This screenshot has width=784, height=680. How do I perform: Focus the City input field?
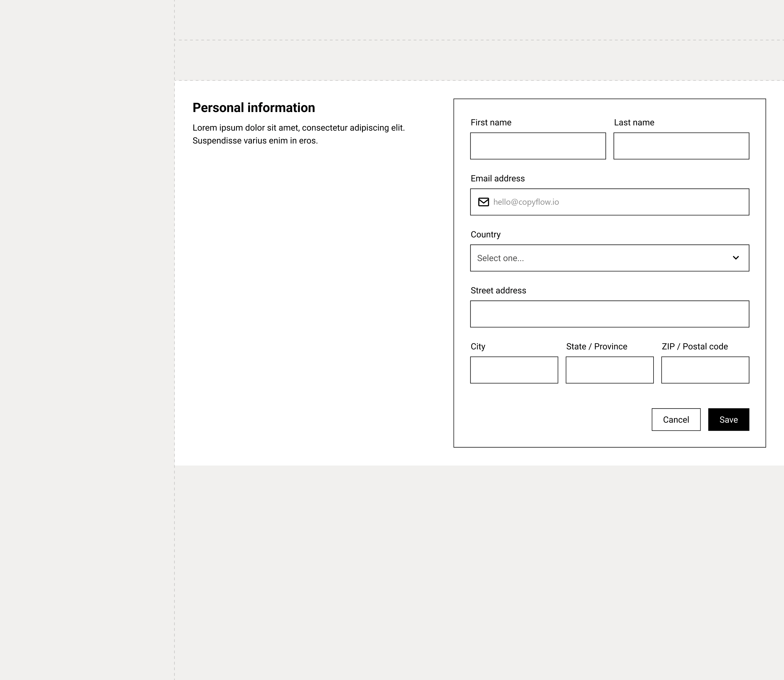[514, 370]
